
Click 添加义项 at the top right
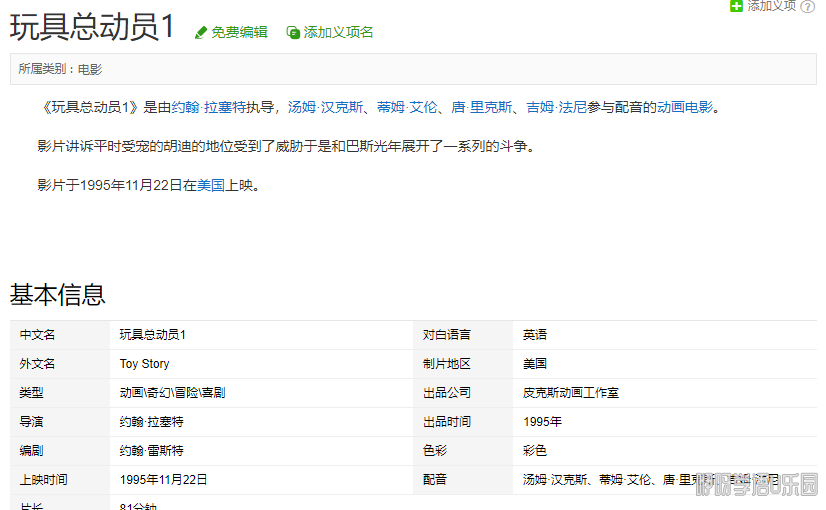tap(771, 6)
